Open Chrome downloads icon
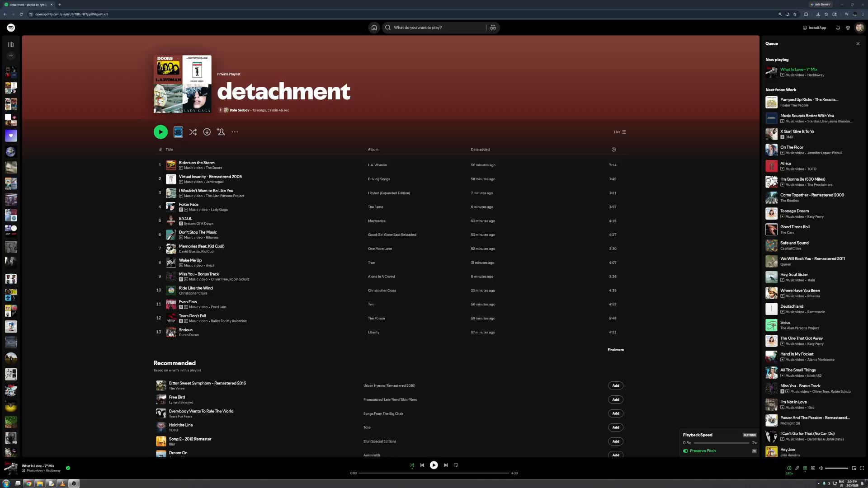Viewport: 868px width, 488px height. click(818, 14)
